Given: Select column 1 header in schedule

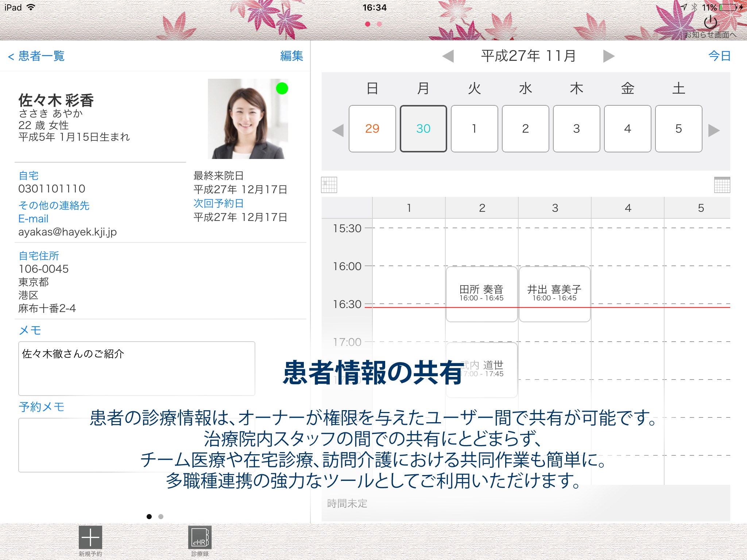Looking at the screenshot, I should pos(409,208).
